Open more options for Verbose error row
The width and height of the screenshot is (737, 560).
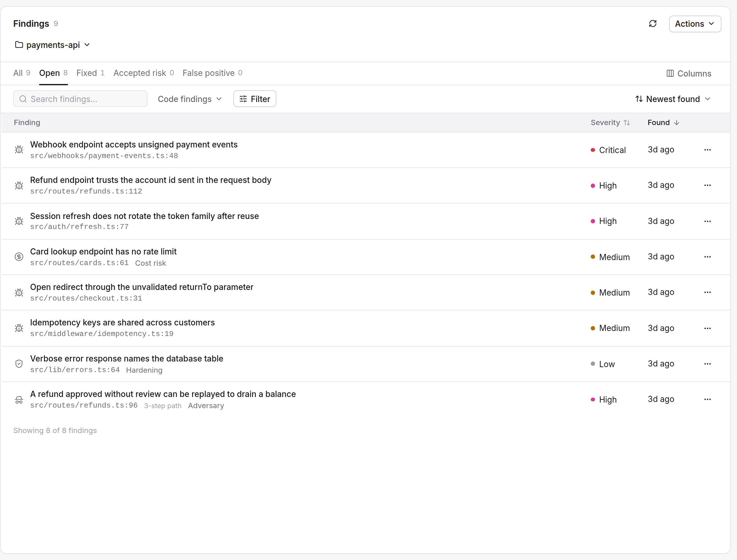click(x=707, y=364)
